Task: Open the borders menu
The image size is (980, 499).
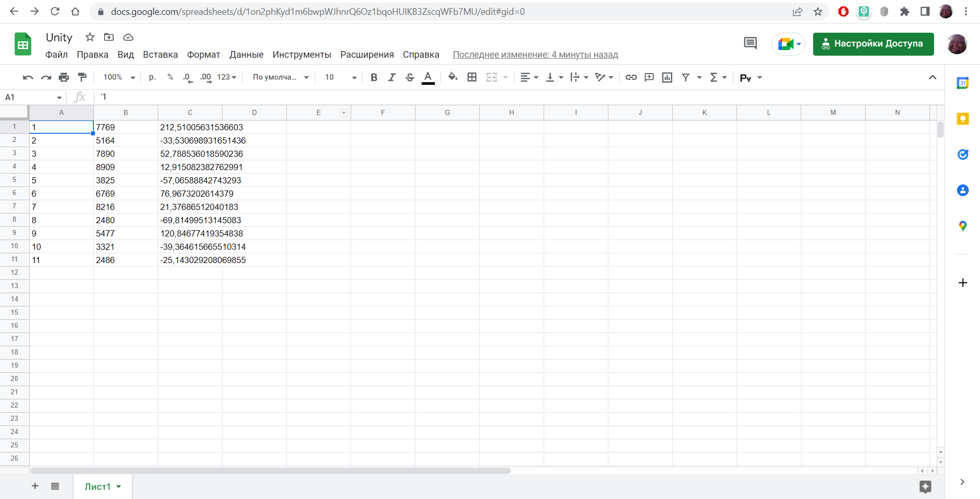Action: [x=472, y=78]
